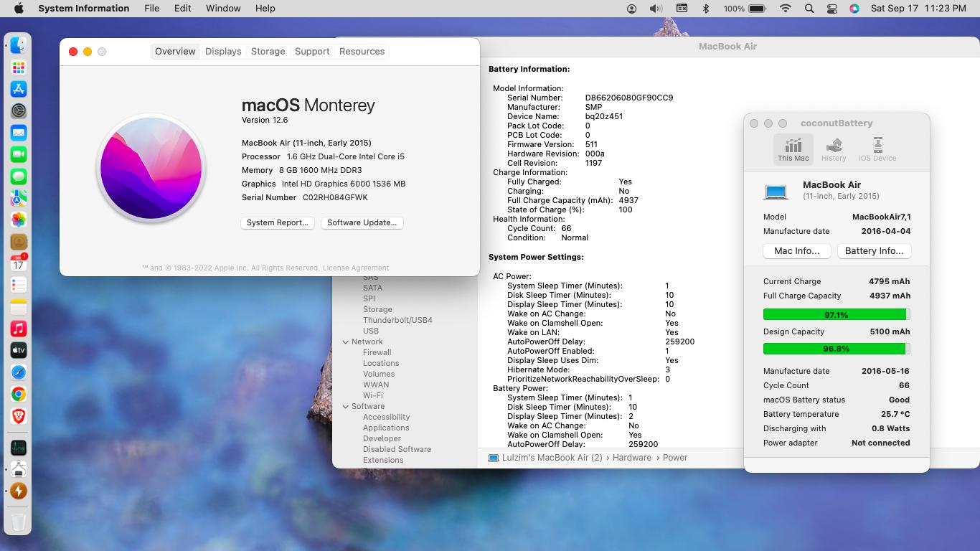Image resolution: width=980 pixels, height=551 pixels.
Task: Click the System Report button
Action: (278, 223)
